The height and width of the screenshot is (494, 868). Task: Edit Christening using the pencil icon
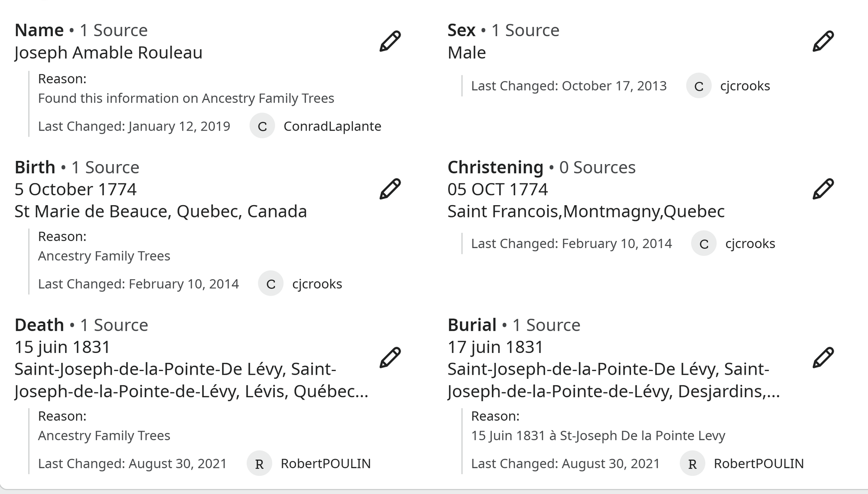click(823, 189)
